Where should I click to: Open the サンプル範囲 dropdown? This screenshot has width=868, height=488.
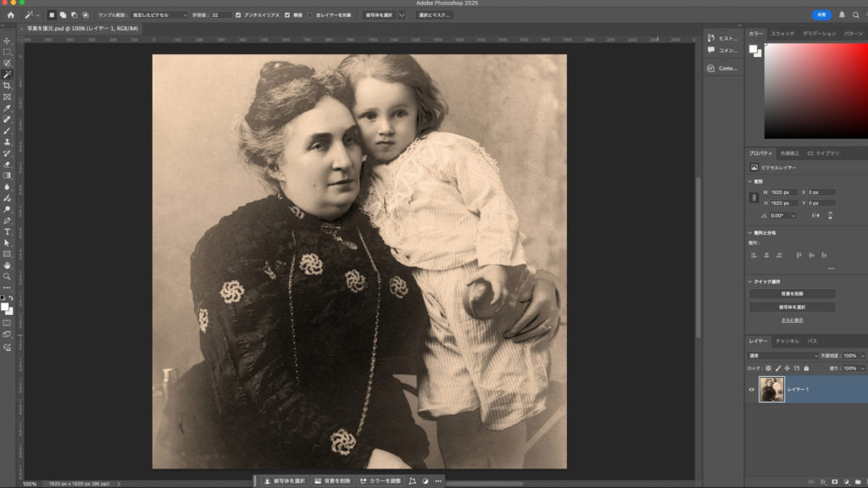[x=159, y=15]
